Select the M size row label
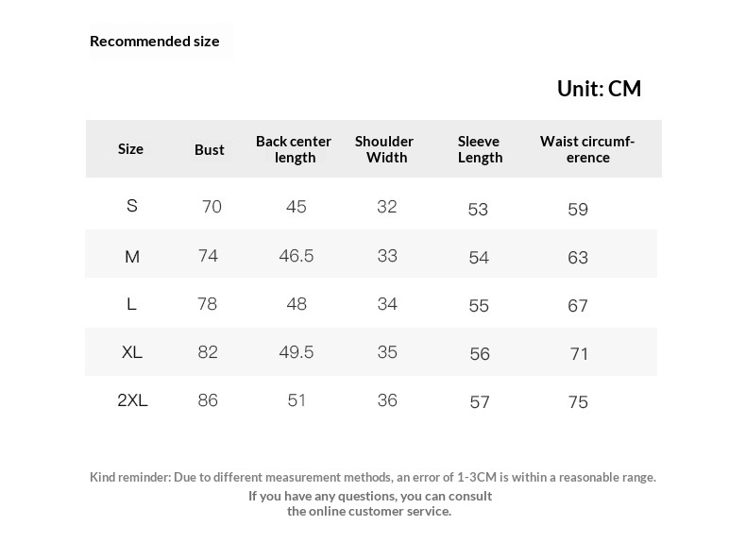The width and height of the screenshot is (746, 560). coord(132,256)
